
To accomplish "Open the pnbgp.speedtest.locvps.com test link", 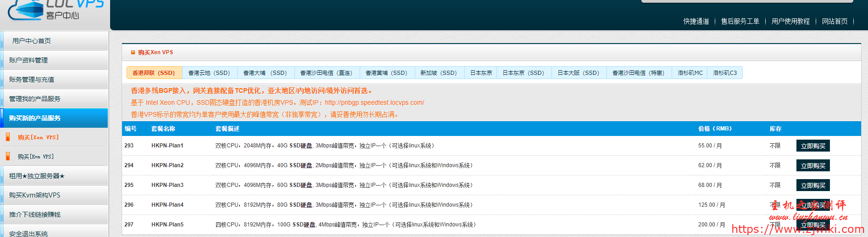I will 374,102.
